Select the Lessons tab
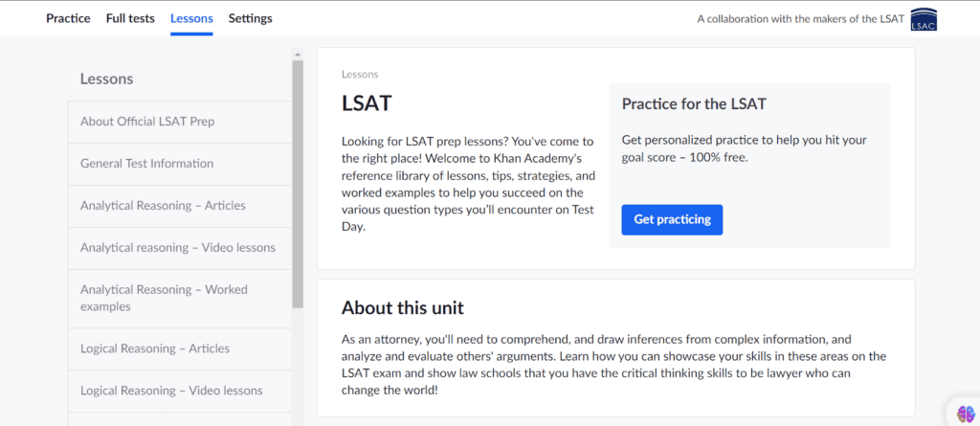Viewport: 980px width, 426px height. pyautogui.click(x=191, y=19)
